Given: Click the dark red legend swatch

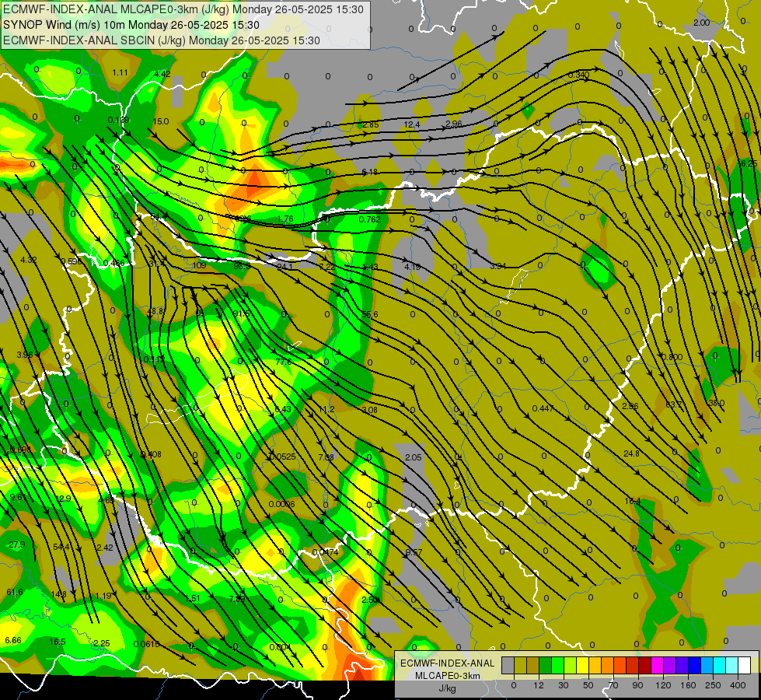Looking at the screenshot, I should 644,666.
